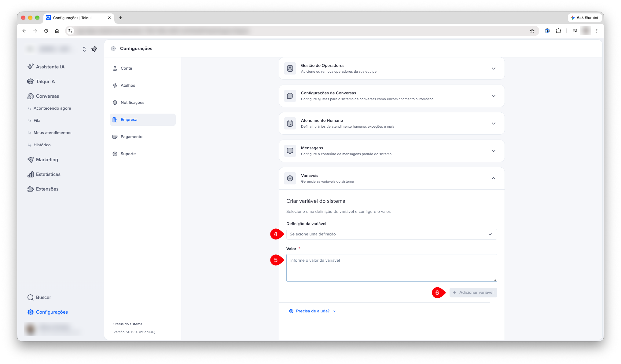Click Ask Gemini button

click(x=584, y=18)
